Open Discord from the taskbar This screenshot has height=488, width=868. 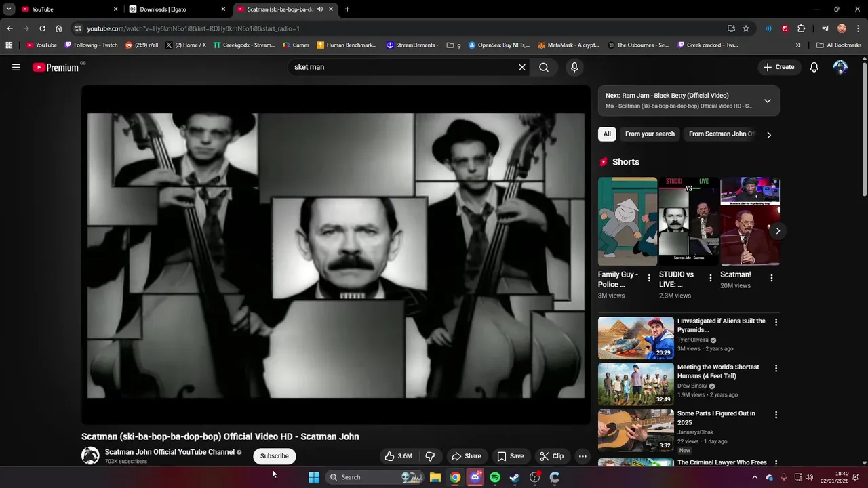475,477
